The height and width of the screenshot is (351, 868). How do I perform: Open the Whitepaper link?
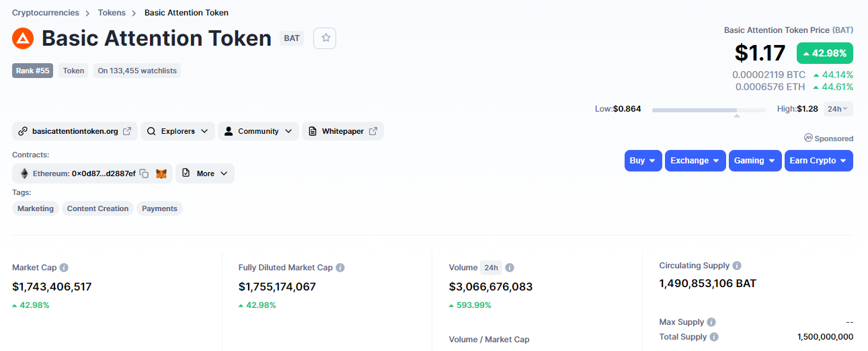343,131
